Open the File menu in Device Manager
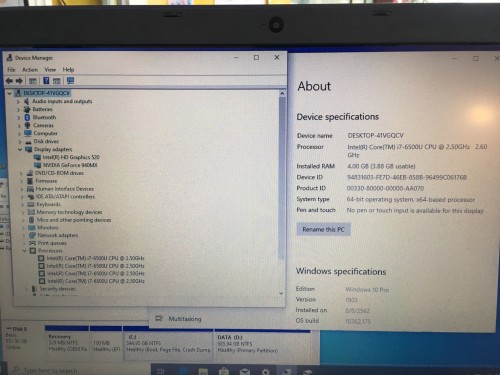 11,70
